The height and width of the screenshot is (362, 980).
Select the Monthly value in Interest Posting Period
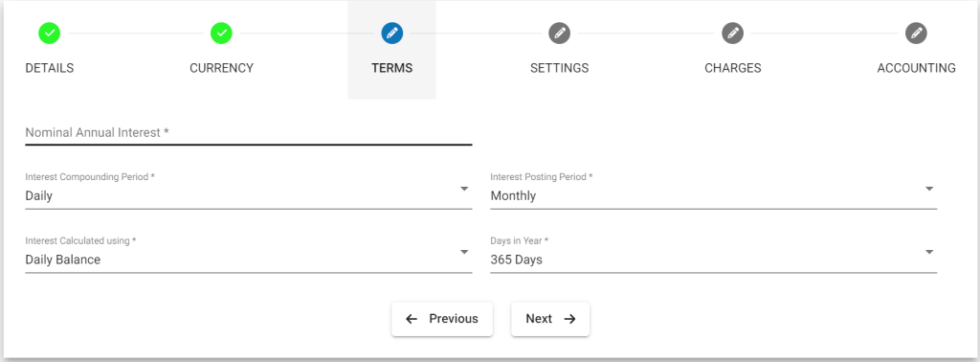(x=513, y=195)
